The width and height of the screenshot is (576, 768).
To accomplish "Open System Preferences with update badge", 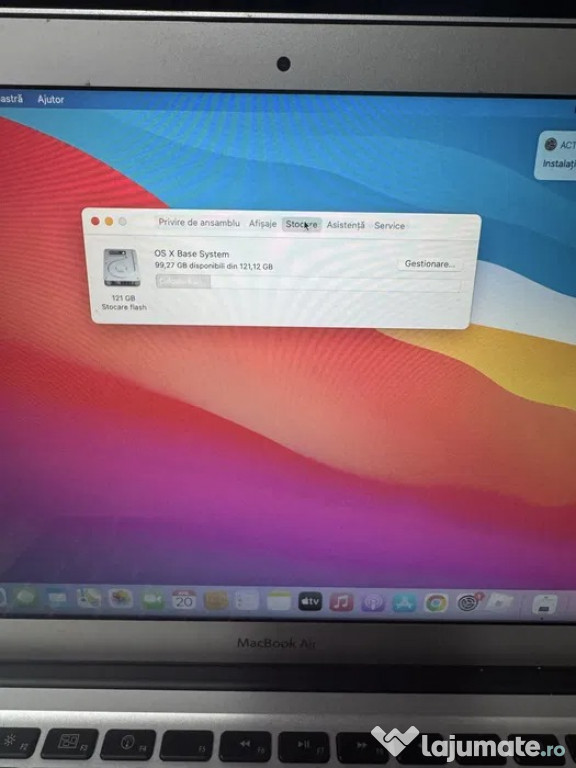I will pyautogui.click(x=469, y=602).
